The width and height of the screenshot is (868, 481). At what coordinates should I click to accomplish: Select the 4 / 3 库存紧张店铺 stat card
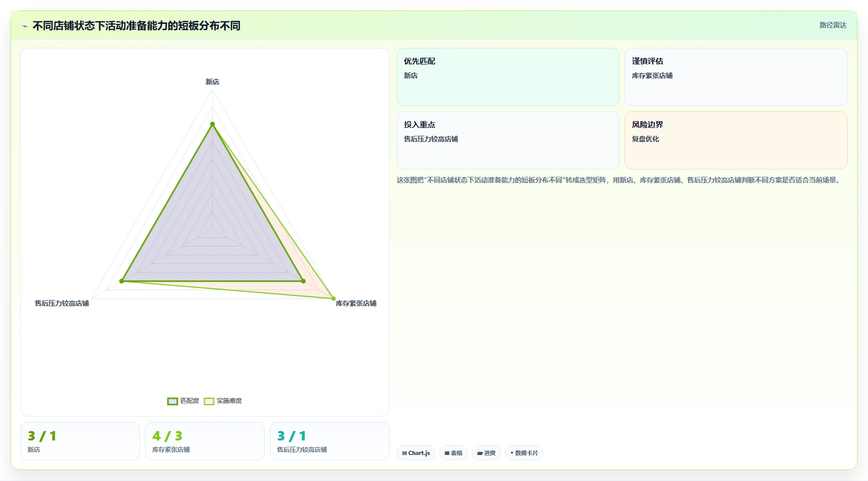(205, 441)
